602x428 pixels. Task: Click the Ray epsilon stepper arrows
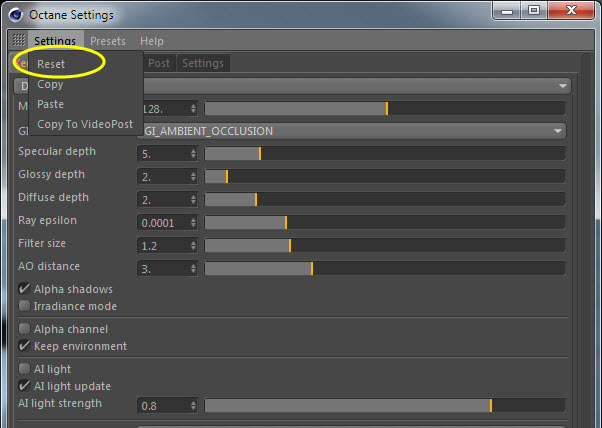tap(193, 223)
